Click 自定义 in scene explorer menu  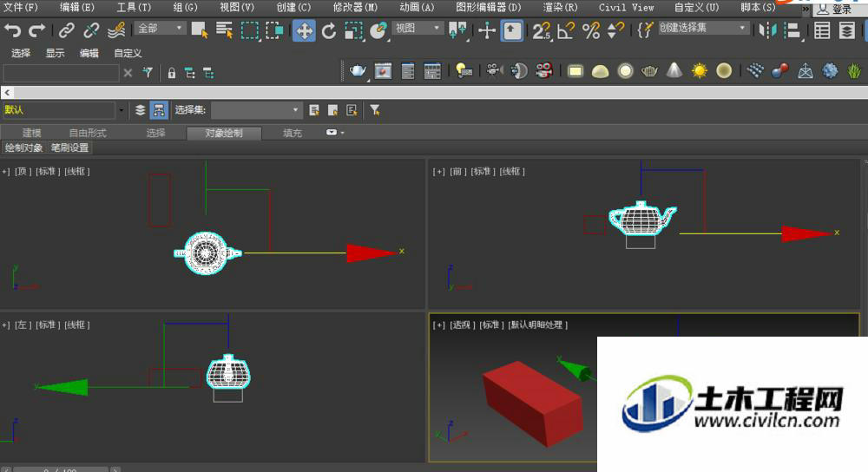128,53
